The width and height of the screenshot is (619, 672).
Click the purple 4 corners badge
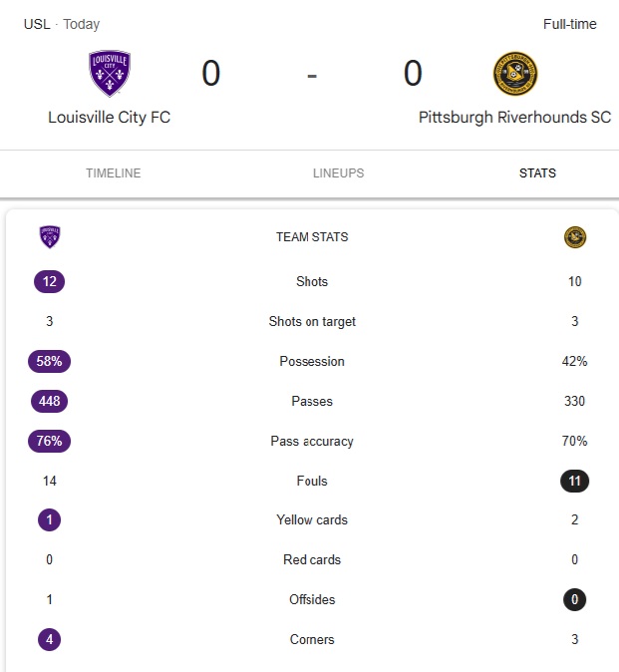pos(49,639)
